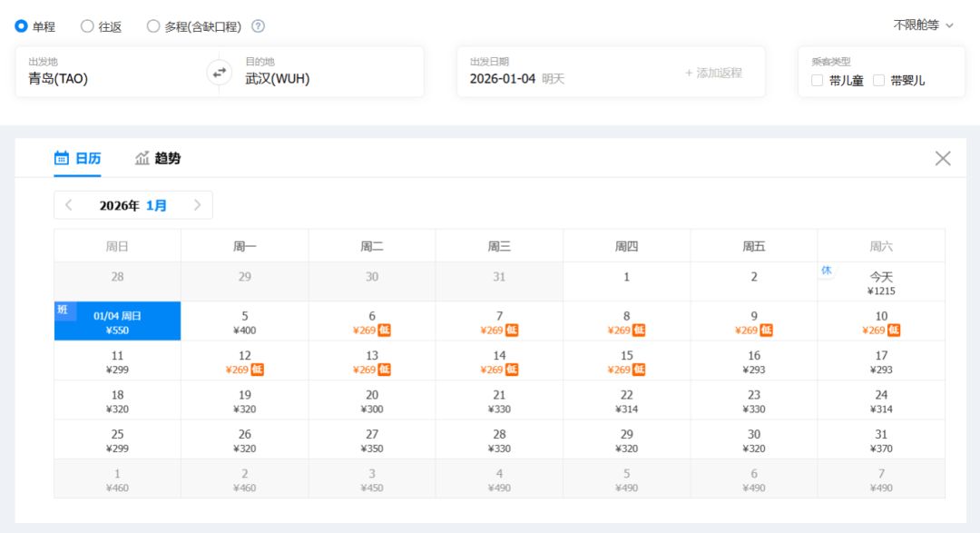
Task: Select January 6 with ¥269 fare
Action: pos(372,321)
